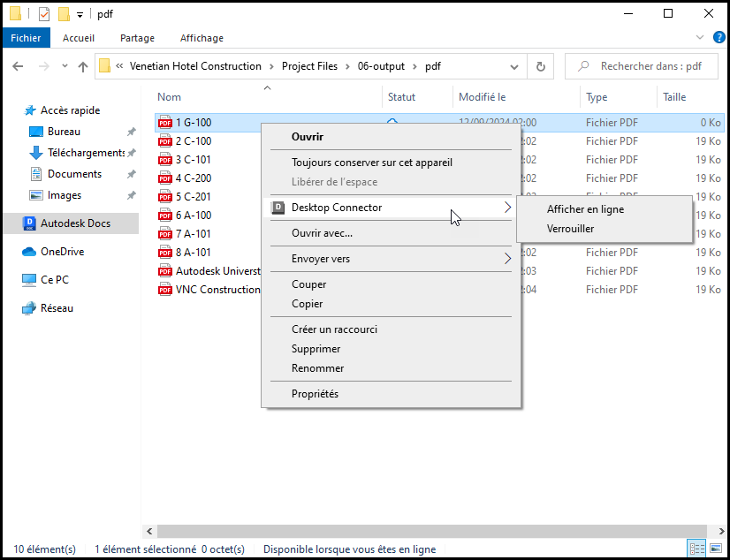Open the Accueil ribbon tab
This screenshot has height=560, width=730.
pos(79,38)
